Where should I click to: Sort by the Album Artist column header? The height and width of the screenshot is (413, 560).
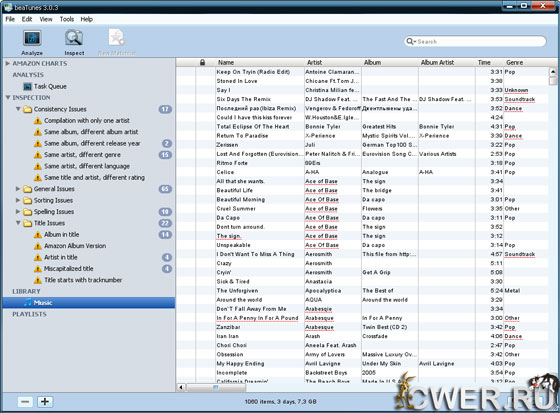click(x=447, y=63)
